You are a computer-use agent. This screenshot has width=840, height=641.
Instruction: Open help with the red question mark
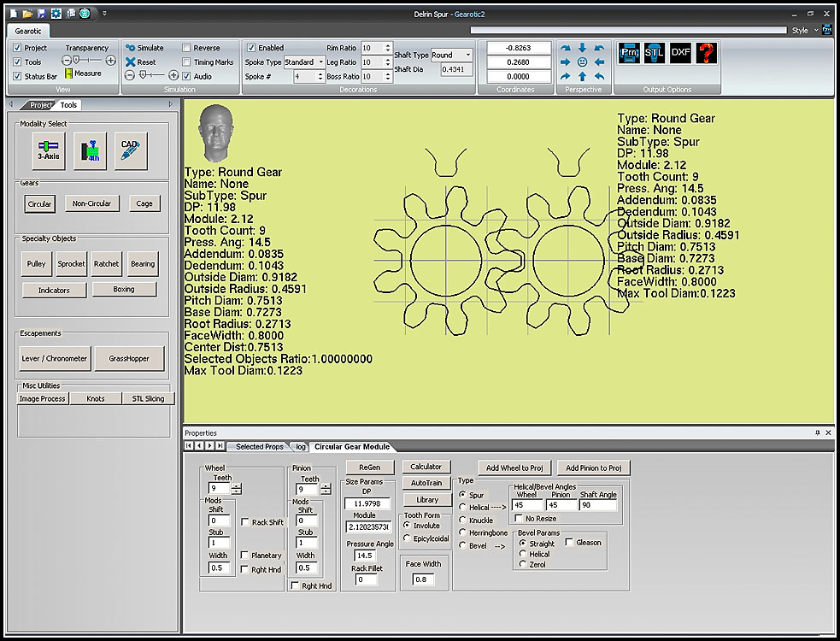[x=706, y=53]
